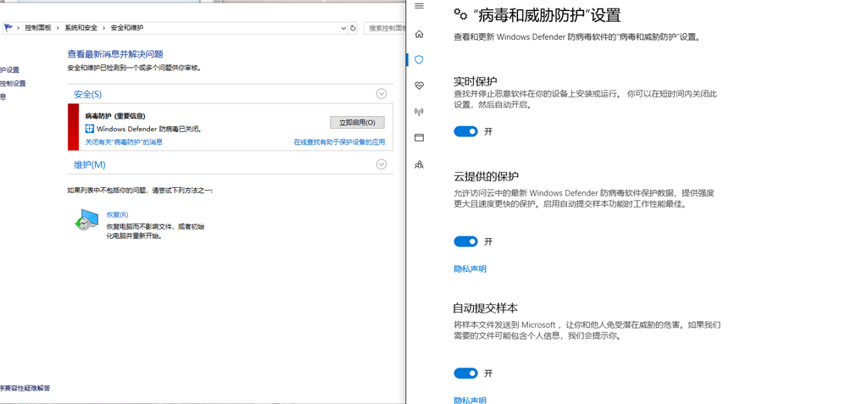Turn off 实时保护 toggle
Screen dimensions: 868x404
465,131
